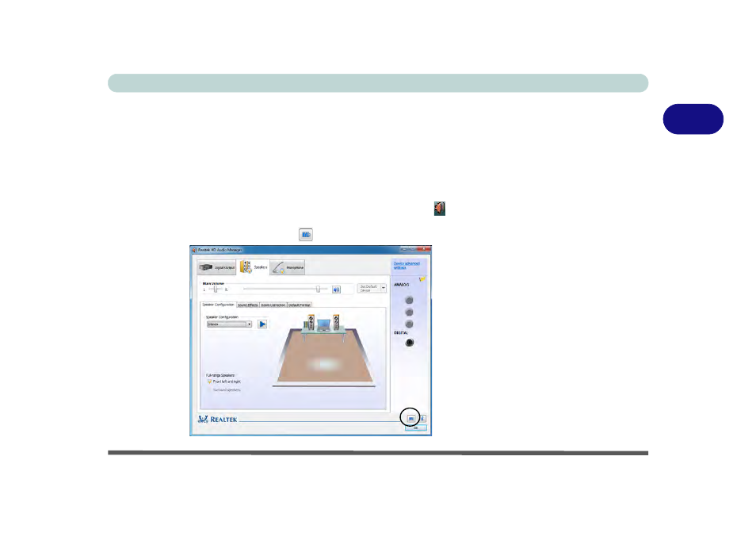Image resolution: width=756 pixels, height=533 pixels.
Task: Click the Realtek logo
Action: click(217, 419)
